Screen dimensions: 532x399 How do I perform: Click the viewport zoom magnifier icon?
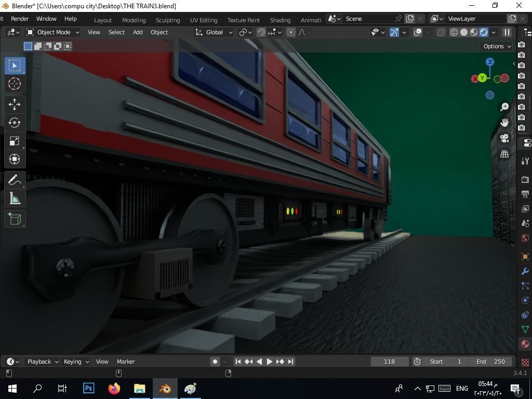[x=504, y=107]
